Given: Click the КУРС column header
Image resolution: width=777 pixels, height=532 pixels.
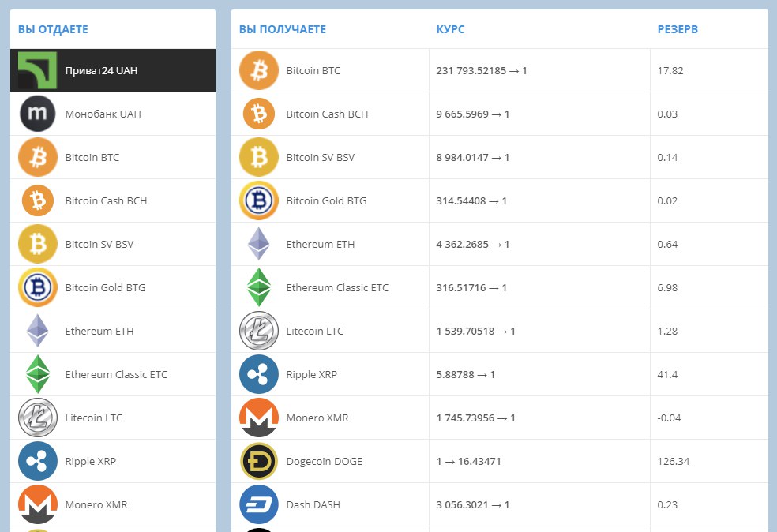Looking at the screenshot, I should pos(450,29).
